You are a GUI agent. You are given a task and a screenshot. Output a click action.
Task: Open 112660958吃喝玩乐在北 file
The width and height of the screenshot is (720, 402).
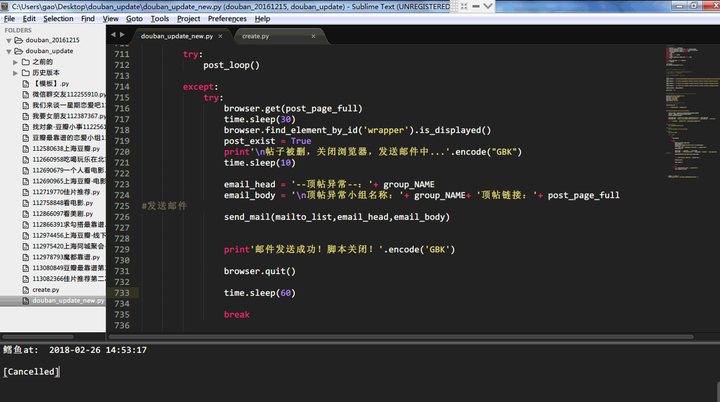click(x=69, y=159)
